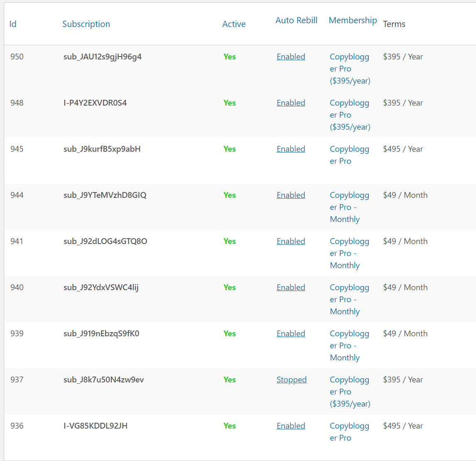Open Enabled link for subscription 936

291,426
